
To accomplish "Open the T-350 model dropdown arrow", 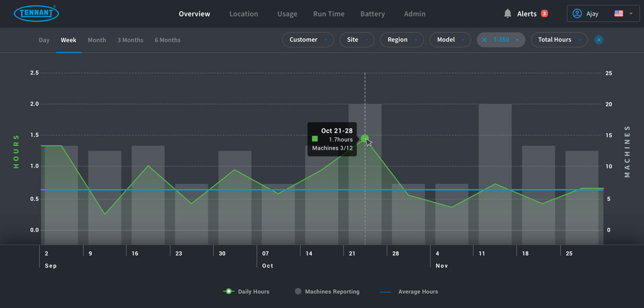I will 517,40.
